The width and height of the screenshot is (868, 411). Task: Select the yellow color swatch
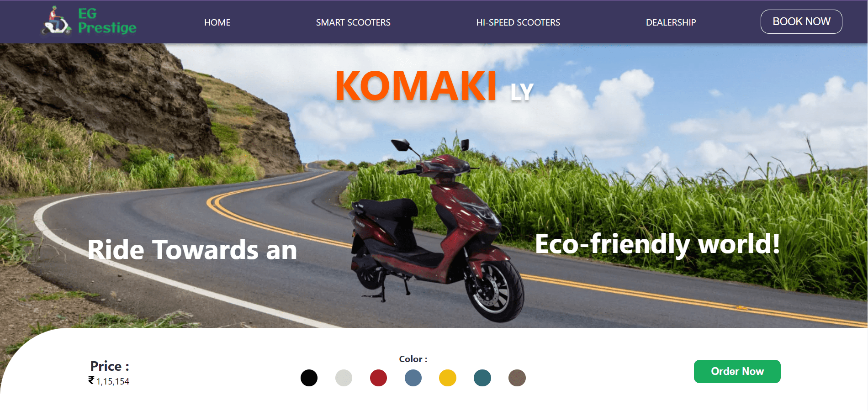(x=448, y=378)
